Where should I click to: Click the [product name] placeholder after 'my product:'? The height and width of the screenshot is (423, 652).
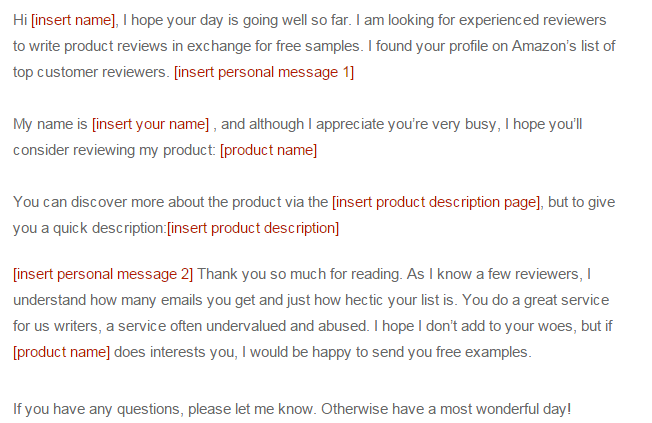click(268, 150)
